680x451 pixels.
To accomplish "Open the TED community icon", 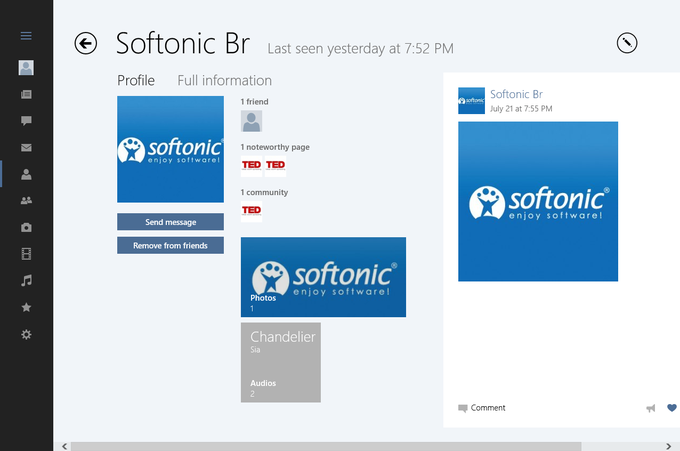I will pyautogui.click(x=252, y=212).
